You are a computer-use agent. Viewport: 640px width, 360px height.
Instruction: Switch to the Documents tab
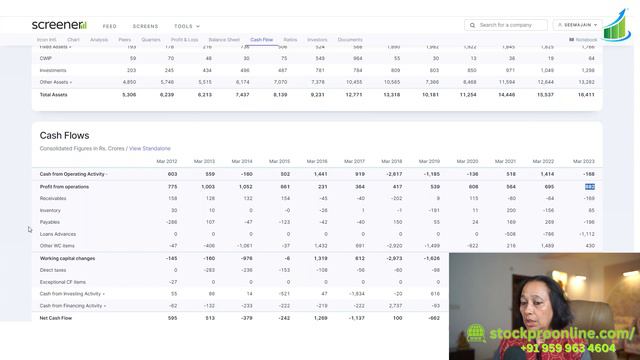350,40
